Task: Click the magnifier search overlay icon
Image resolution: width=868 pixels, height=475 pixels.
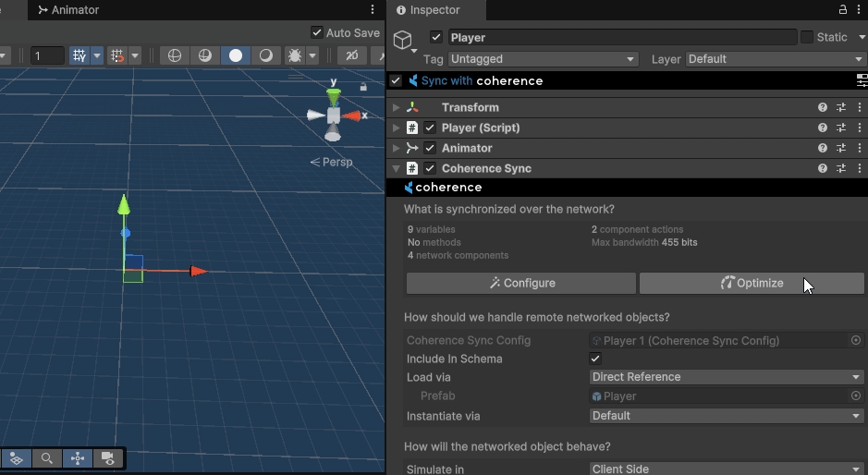Action: (45, 458)
